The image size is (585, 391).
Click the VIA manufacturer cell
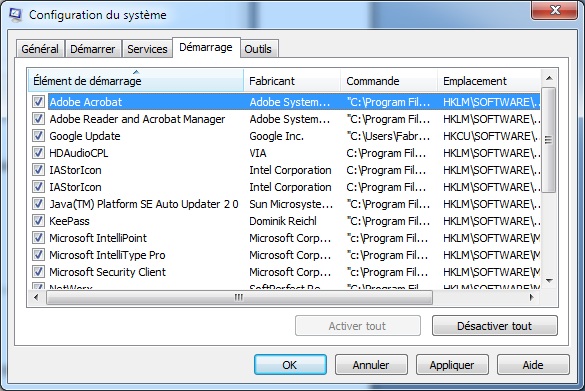pos(258,153)
